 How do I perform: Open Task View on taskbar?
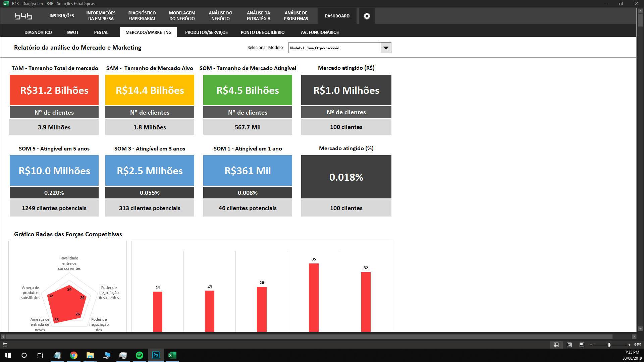[x=40, y=355]
